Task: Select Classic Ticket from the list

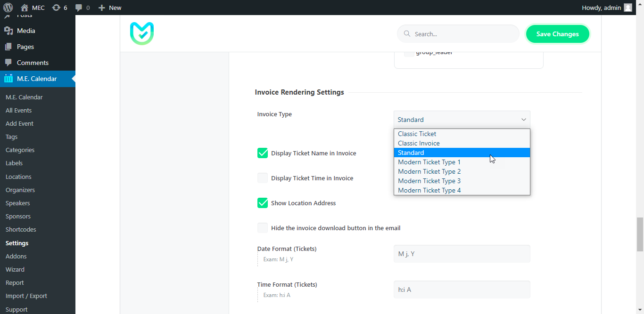Action: click(x=417, y=134)
